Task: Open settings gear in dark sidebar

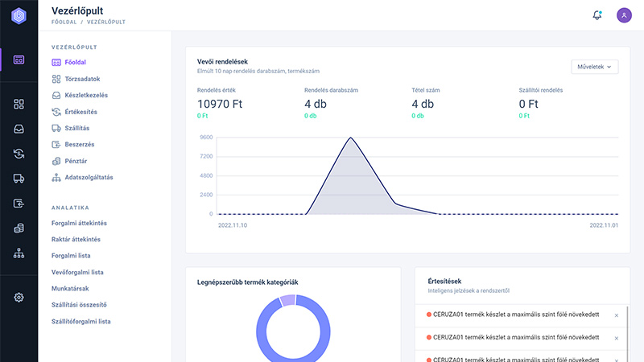Action: tap(19, 298)
